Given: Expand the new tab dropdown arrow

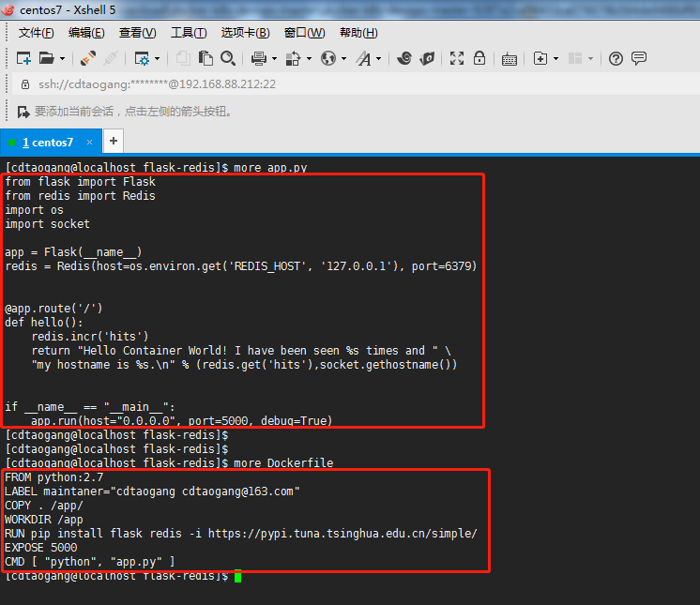Looking at the screenshot, I should point(555,58).
